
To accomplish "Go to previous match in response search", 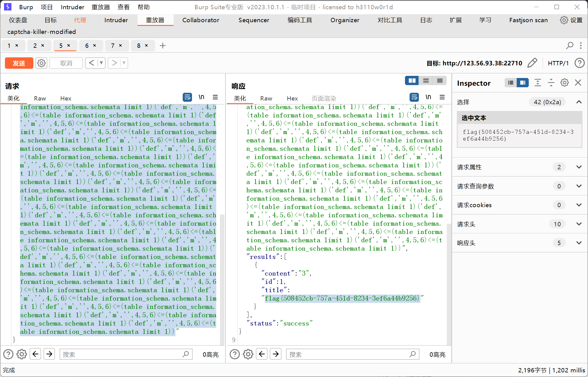I will pyautogui.click(x=262, y=354).
